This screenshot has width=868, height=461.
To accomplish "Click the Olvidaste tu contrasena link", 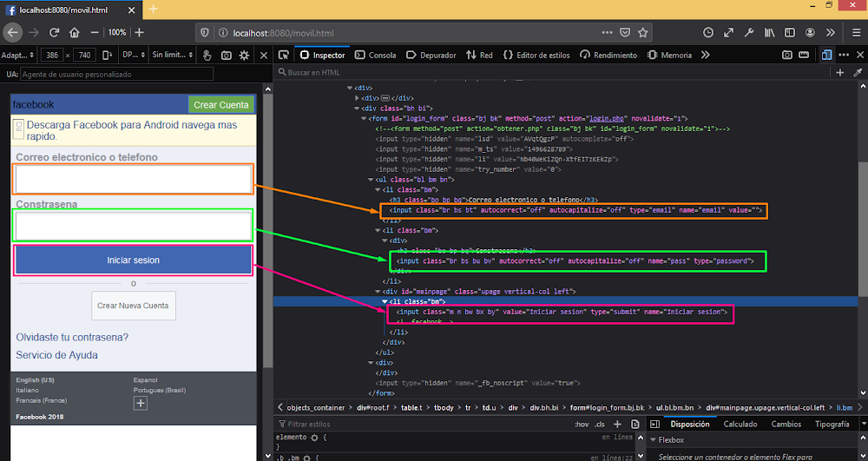I will tap(72, 337).
